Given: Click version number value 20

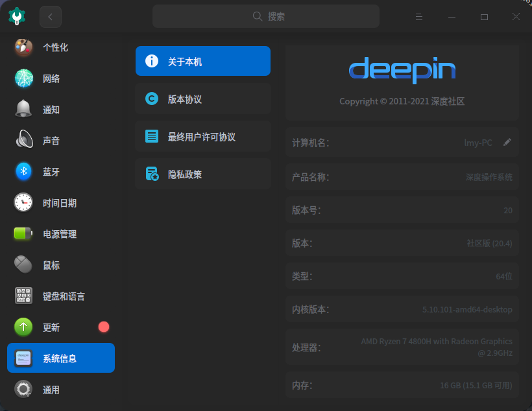Looking at the screenshot, I should 508,210.
